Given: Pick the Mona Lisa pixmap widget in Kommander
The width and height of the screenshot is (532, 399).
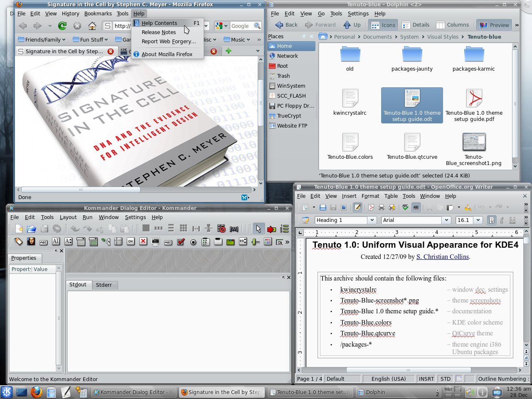Looking at the screenshot, I should pos(31,241).
